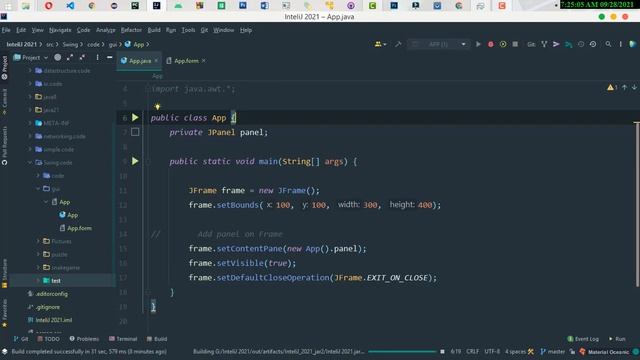Stop background build process button

[442, 351]
